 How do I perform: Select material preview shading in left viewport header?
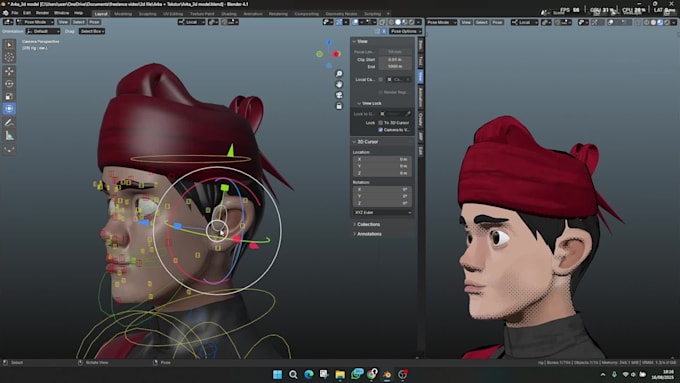(x=405, y=22)
